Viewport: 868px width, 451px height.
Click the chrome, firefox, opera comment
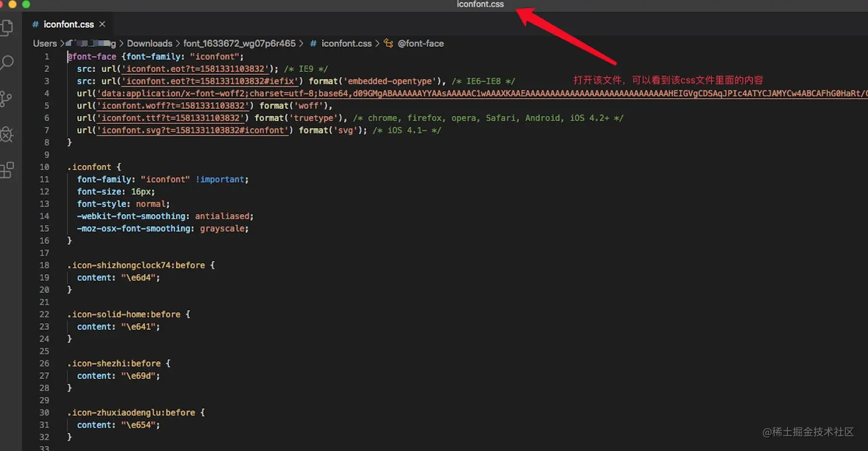click(x=488, y=118)
